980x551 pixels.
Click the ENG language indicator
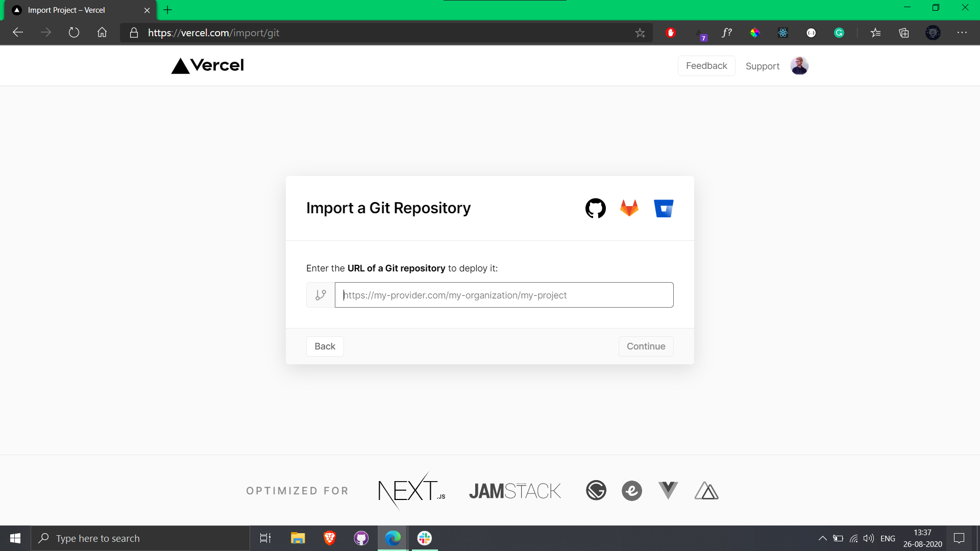(888, 538)
